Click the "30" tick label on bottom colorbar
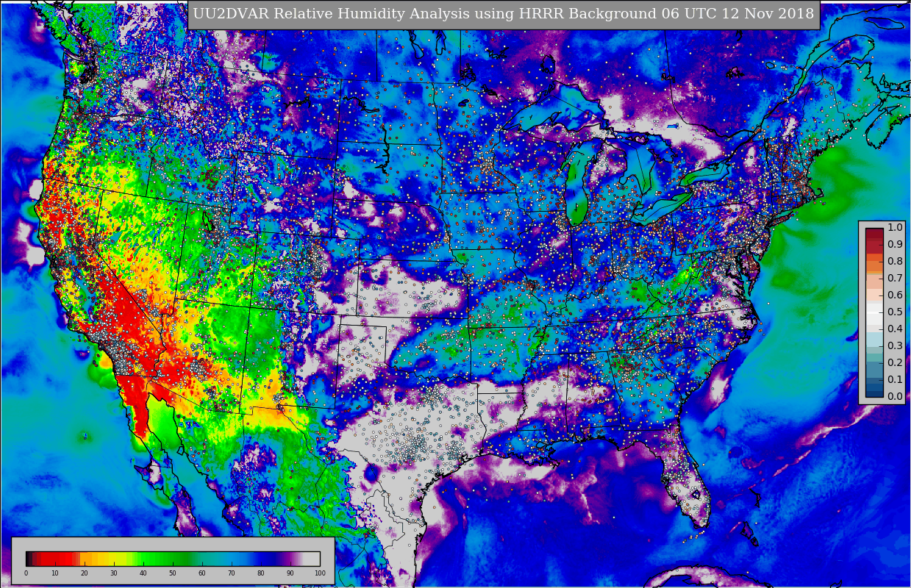Viewport: 911px width, 588px height. click(114, 573)
